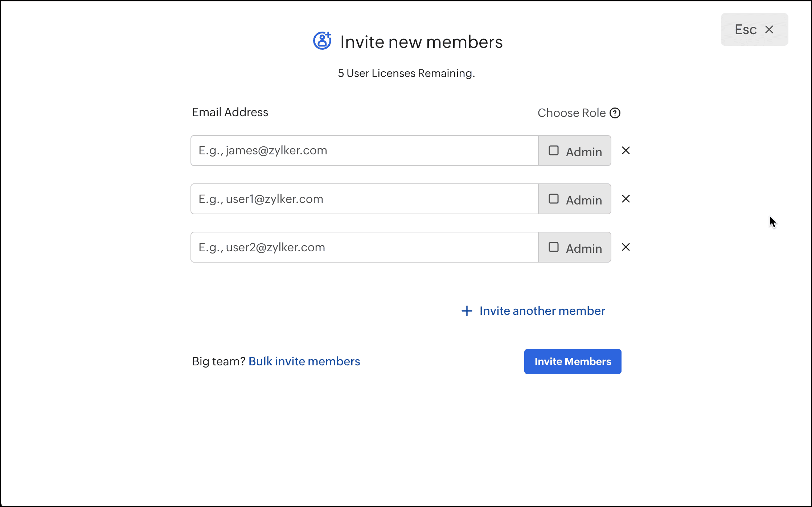Select the user2@zylker.com email input
812x507 pixels.
point(364,247)
